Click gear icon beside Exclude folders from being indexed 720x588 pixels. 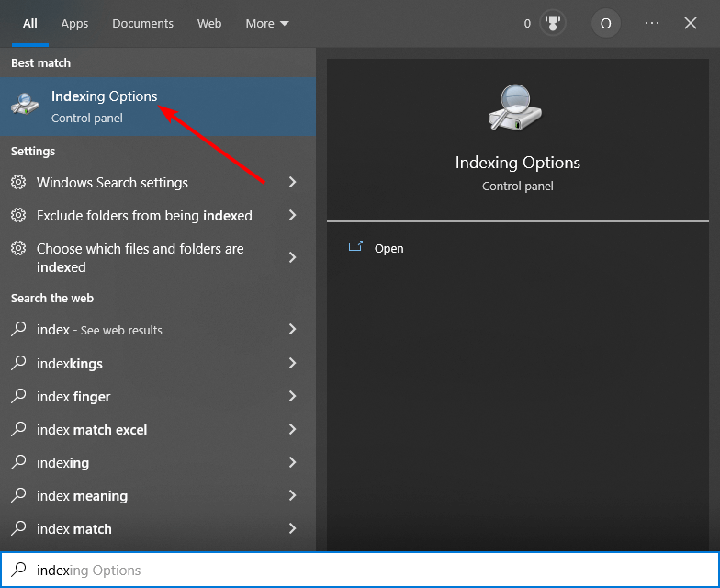tap(18, 215)
